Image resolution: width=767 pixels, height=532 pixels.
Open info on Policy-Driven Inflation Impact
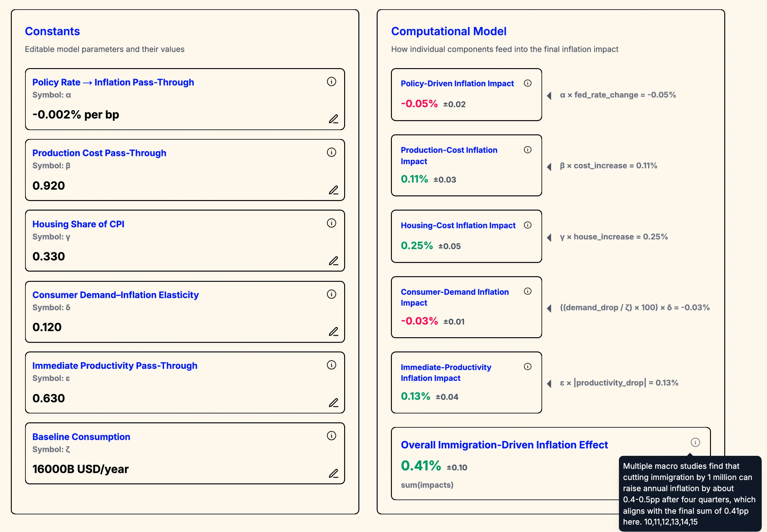tap(528, 83)
